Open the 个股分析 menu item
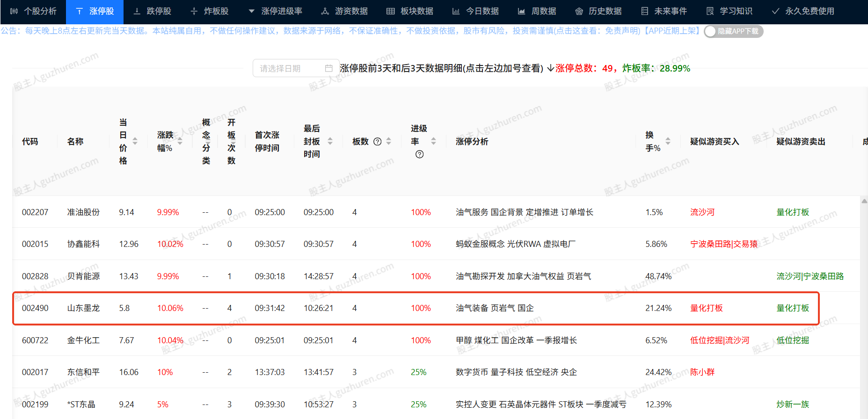Screen dimensions: 868x419 pos(33,11)
